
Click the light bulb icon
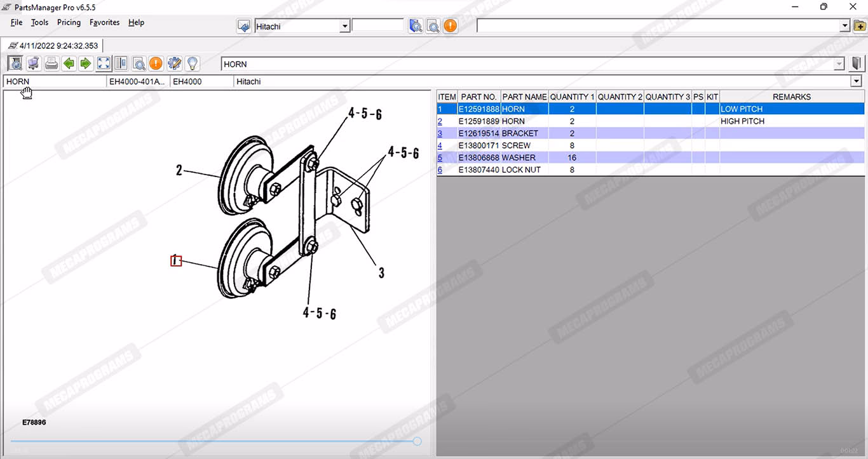tap(192, 63)
